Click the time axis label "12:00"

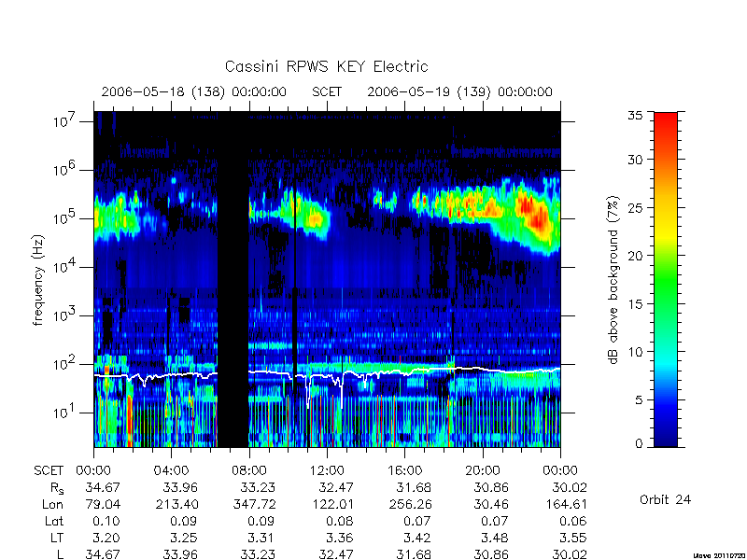327,470
